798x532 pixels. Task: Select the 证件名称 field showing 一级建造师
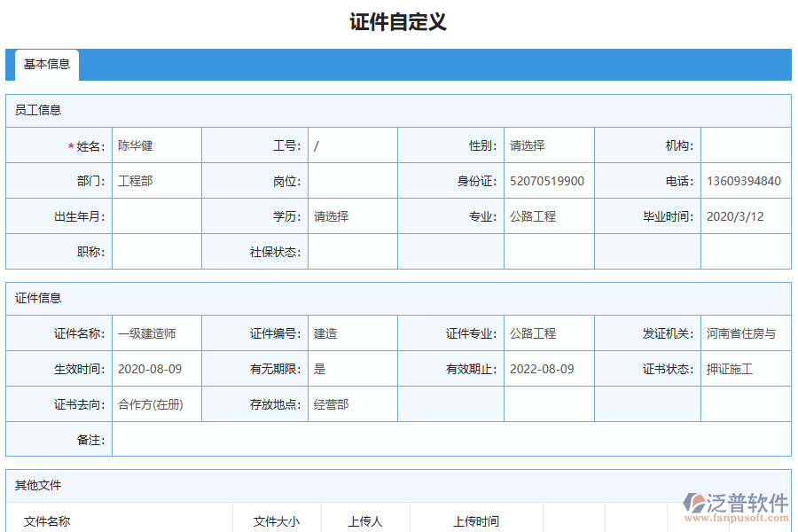[x=156, y=333]
